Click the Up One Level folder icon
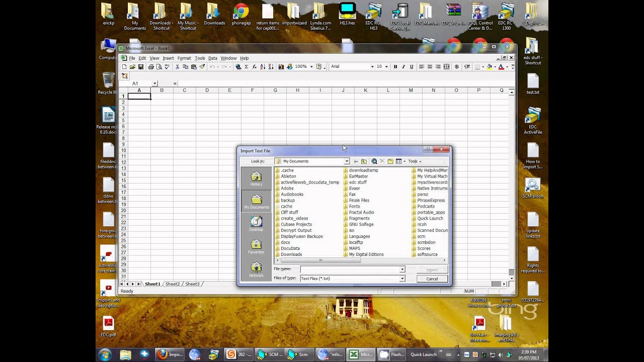 click(x=364, y=161)
